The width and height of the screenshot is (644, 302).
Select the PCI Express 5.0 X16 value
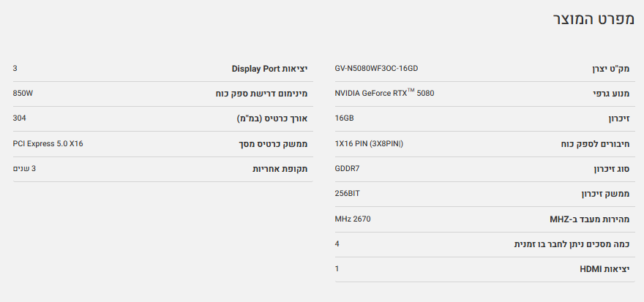point(48,143)
